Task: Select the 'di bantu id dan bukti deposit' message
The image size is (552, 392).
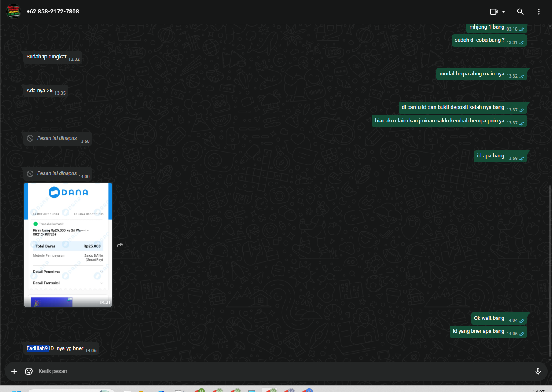Action: tap(463, 108)
